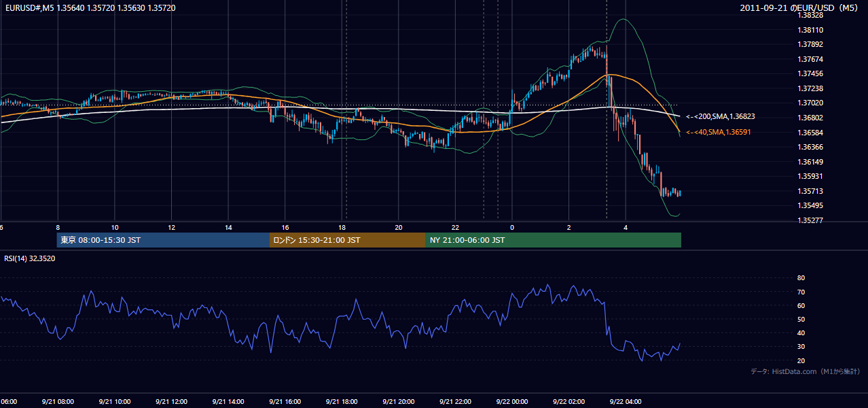Screen dimensions: 868x408
Task: Click price axis value 1.35713
Action: (810, 191)
